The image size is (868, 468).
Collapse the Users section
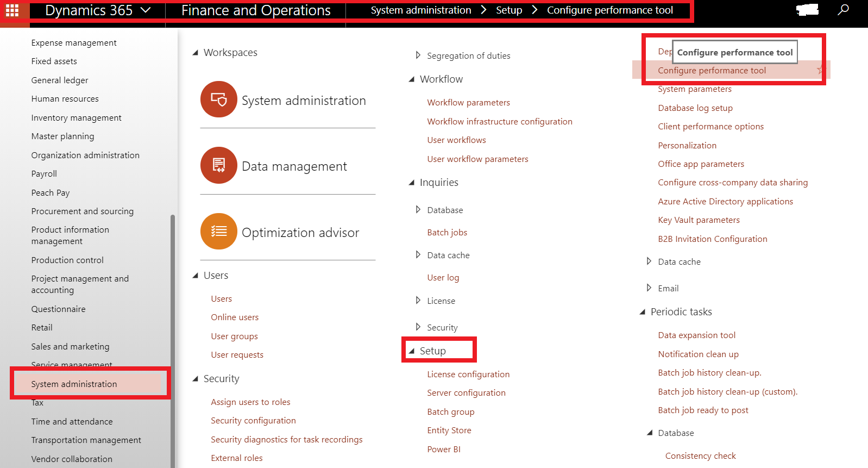(196, 276)
